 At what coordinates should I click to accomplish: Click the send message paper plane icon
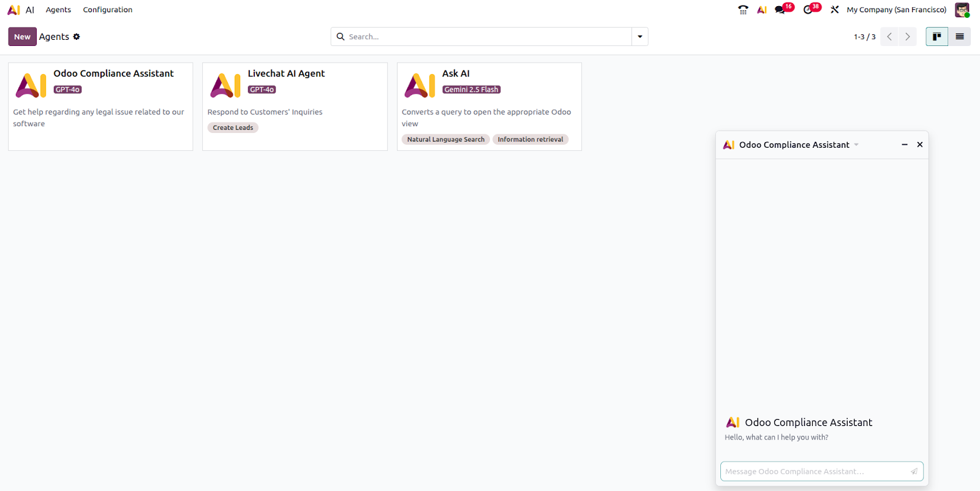(x=913, y=471)
